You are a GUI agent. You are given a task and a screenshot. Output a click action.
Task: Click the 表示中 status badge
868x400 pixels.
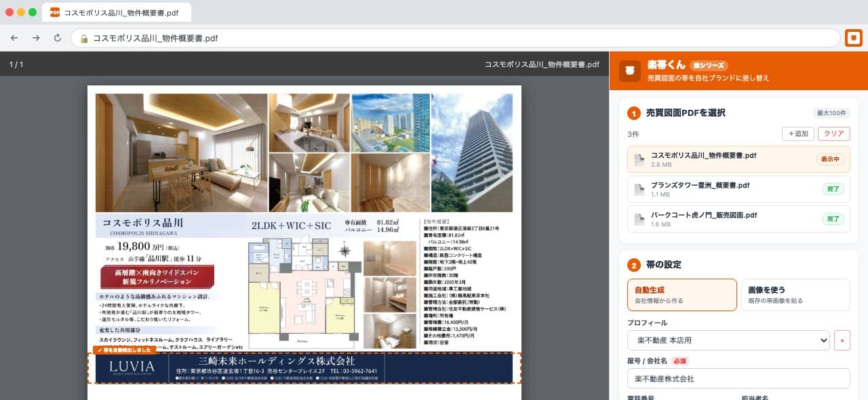click(831, 159)
